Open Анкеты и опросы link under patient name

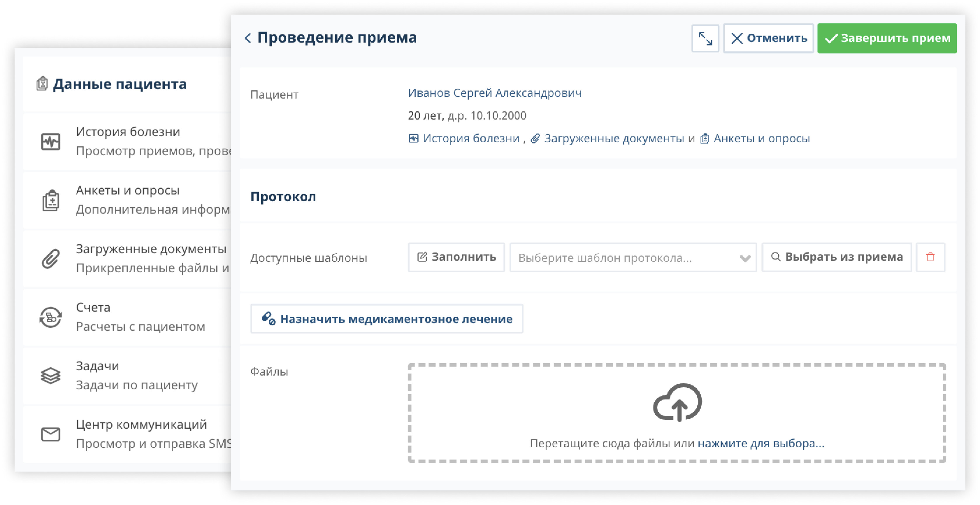pos(762,138)
